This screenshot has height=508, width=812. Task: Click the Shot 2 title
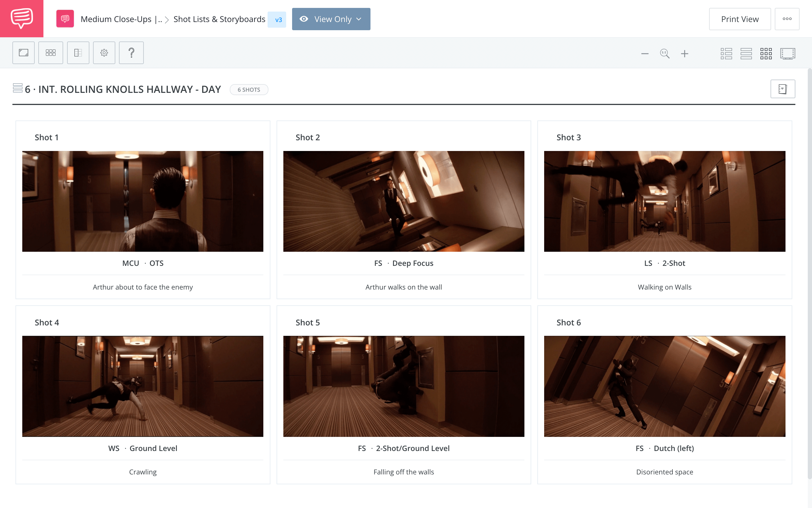pos(308,137)
